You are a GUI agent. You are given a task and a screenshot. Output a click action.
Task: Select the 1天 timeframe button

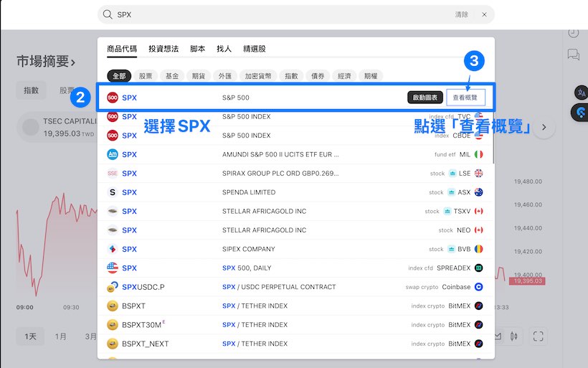[30, 336]
